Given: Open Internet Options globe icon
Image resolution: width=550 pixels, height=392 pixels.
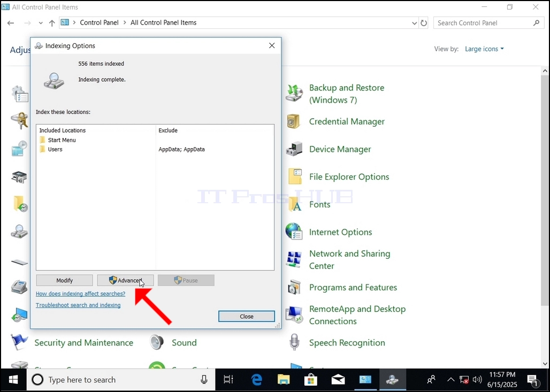Looking at the screenshot, I should pos(294,232).
